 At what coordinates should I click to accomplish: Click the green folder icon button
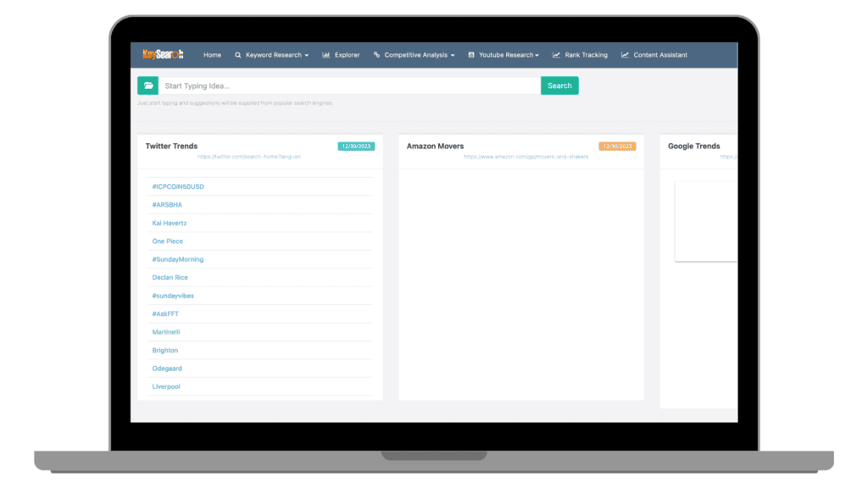(x=147, y=86)
